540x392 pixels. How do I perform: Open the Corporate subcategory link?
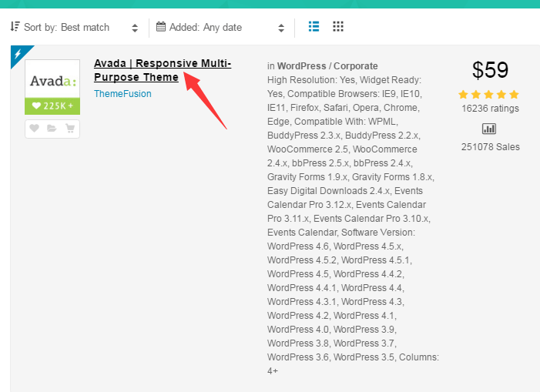point(355,66)
